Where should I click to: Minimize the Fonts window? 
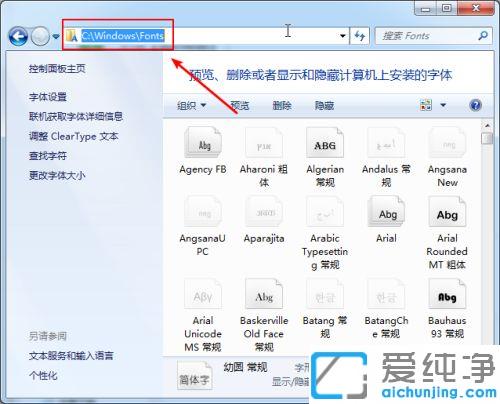tap(426, 8)
